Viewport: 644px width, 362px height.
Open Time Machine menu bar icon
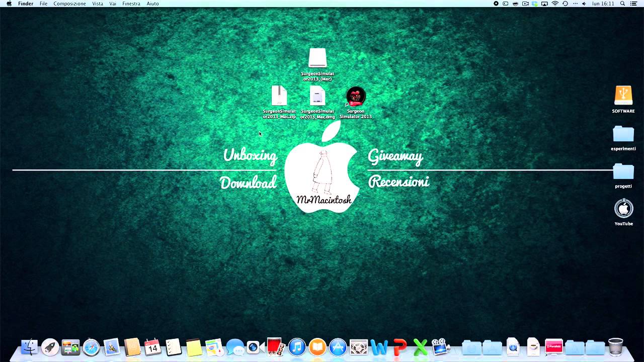tap(565, 4)
